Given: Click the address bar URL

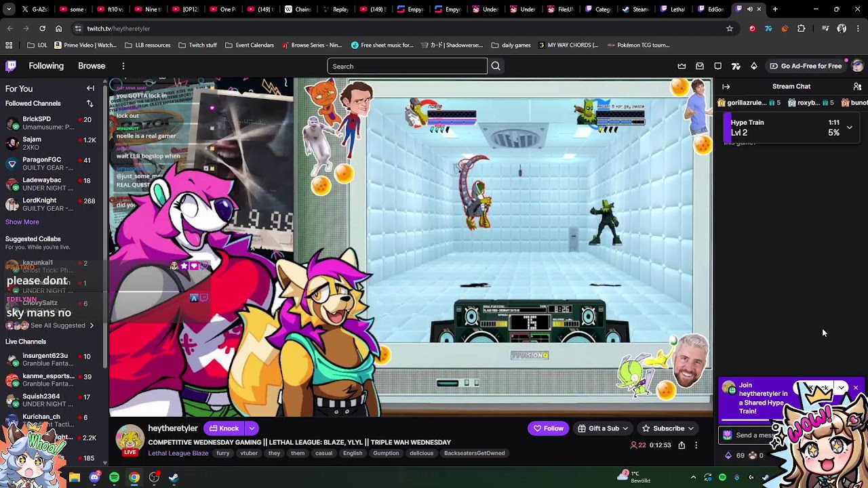Looking at the screenshot, I should (x=119, y=28).
